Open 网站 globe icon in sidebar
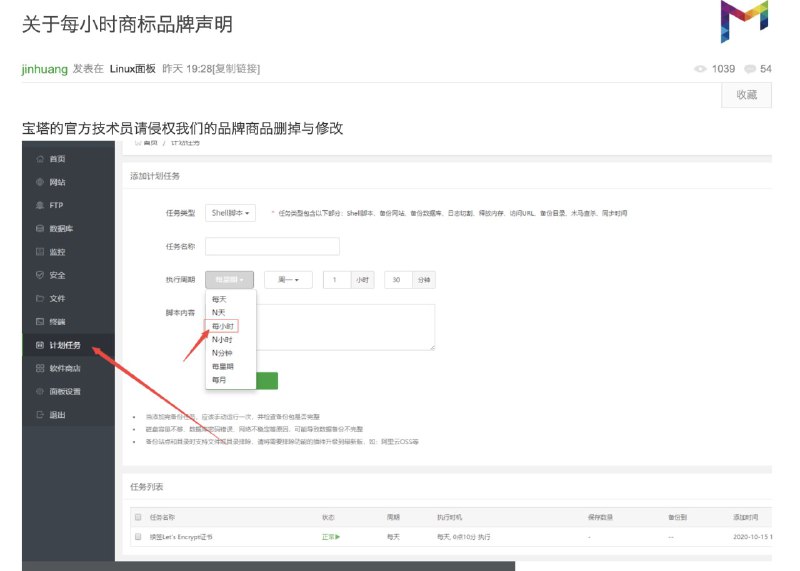800x571 pixels. point(39,182)
